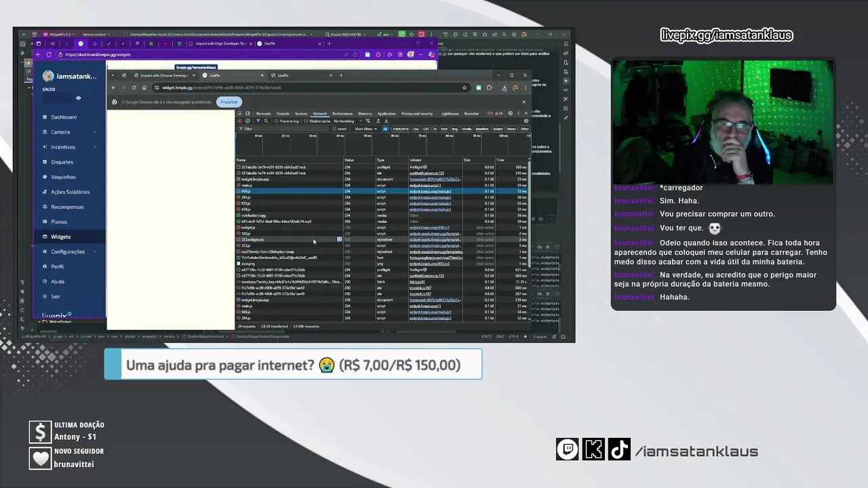Switch to the DevTools Sources tab
This screenshot has height=488, width=868.
(301, 113)
